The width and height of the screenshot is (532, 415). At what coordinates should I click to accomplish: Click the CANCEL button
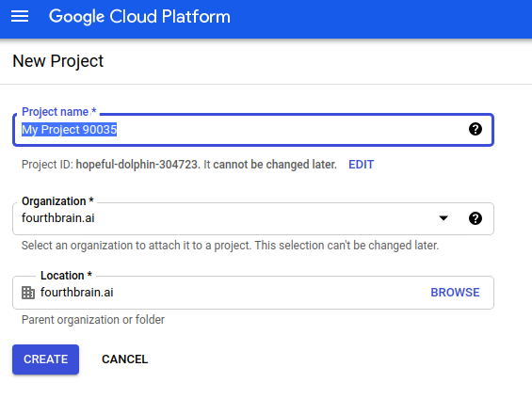(x=124, y=359)
